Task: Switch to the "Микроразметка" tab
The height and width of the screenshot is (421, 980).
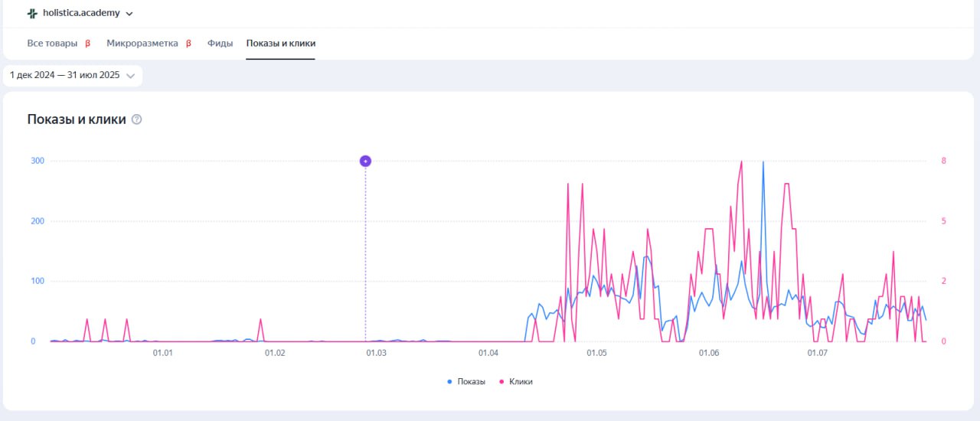Action: click(142, 44)
